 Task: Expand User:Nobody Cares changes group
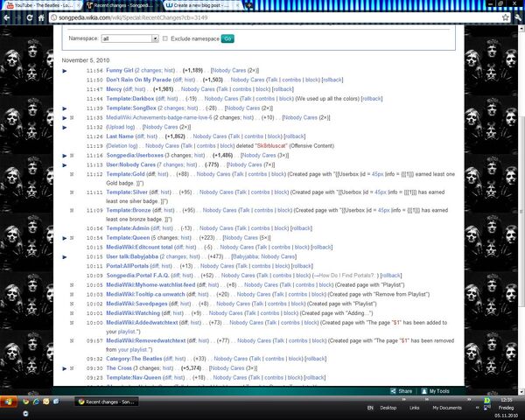(65, 165)
